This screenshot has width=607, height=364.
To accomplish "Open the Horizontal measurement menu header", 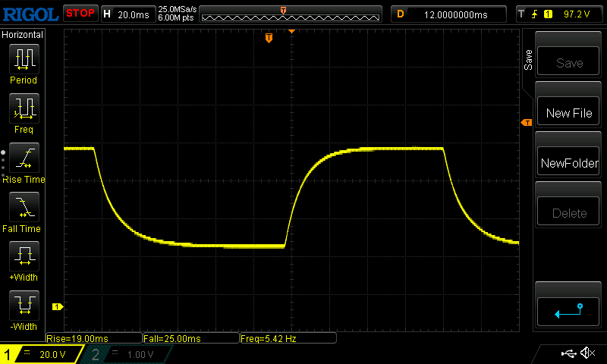I will point(23,35).
